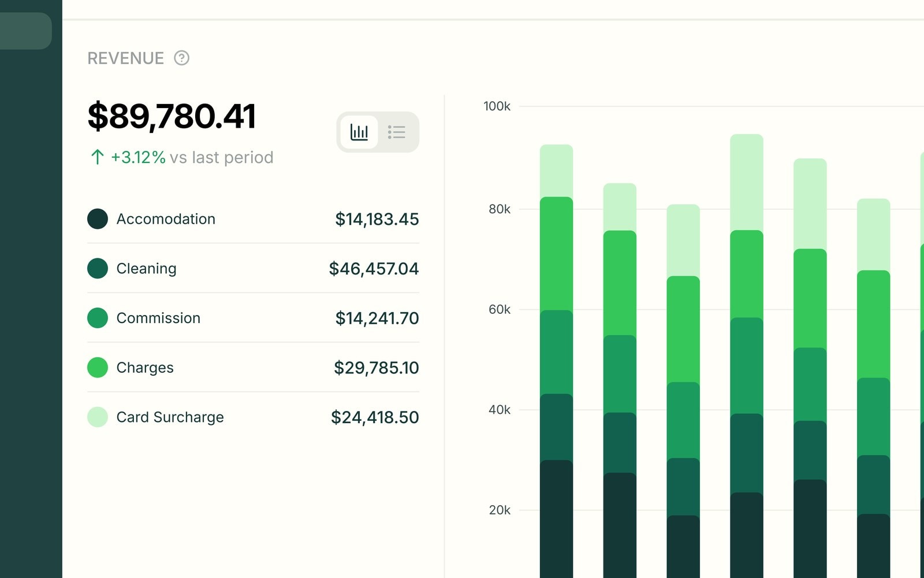Select the Commission color dot
Screen dimensions: 924x578
click(x=98, y=318)
